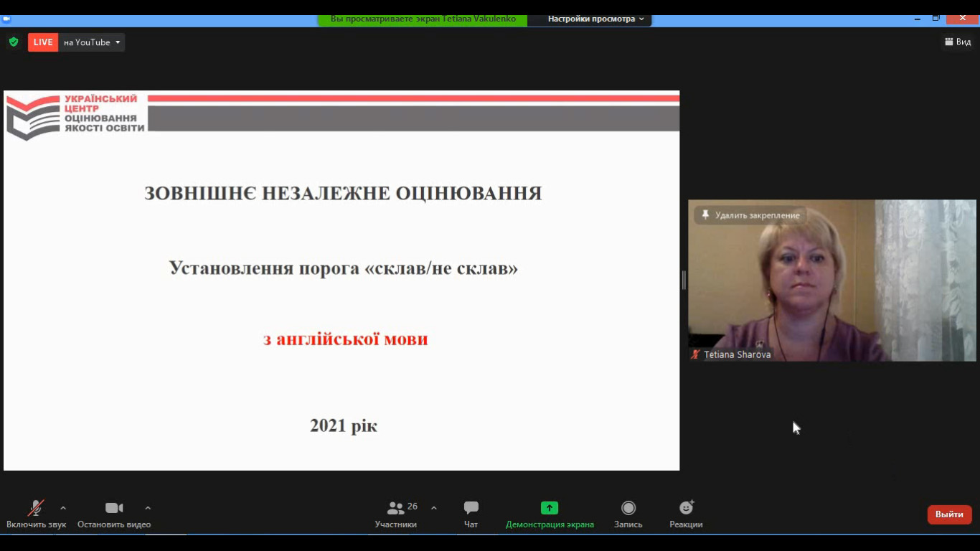Expand audio options arrow next to microphone

click(x=63, y=508)
